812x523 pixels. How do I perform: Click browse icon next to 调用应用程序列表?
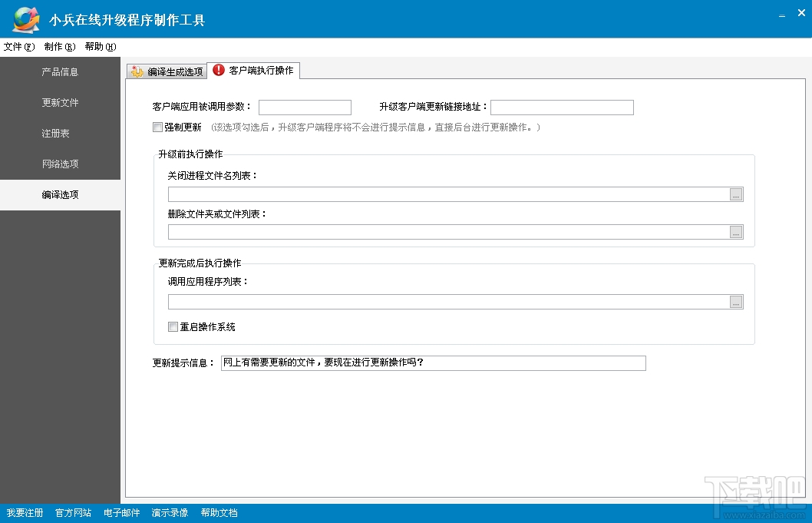point(736,301)
